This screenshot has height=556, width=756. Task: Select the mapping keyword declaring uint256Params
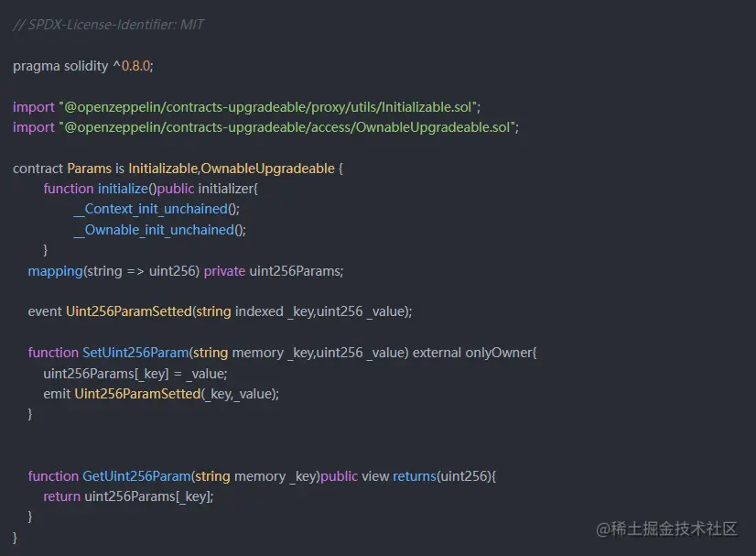pos(55,271)
